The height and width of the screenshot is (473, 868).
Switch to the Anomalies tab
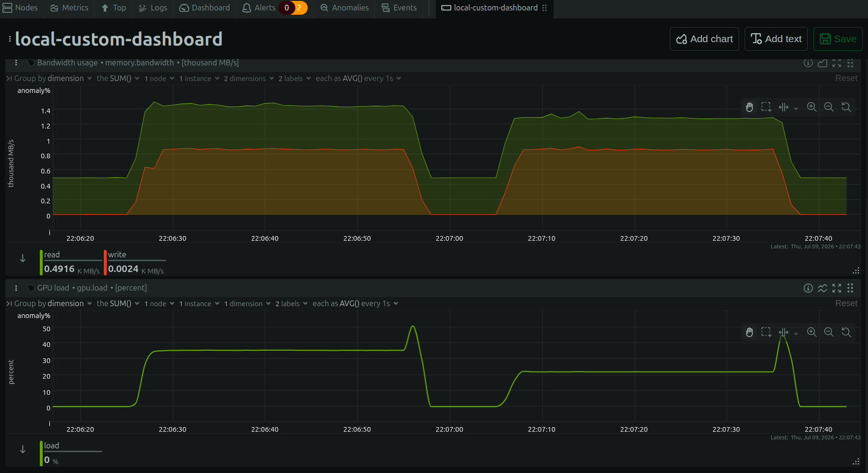coord(345,8)
